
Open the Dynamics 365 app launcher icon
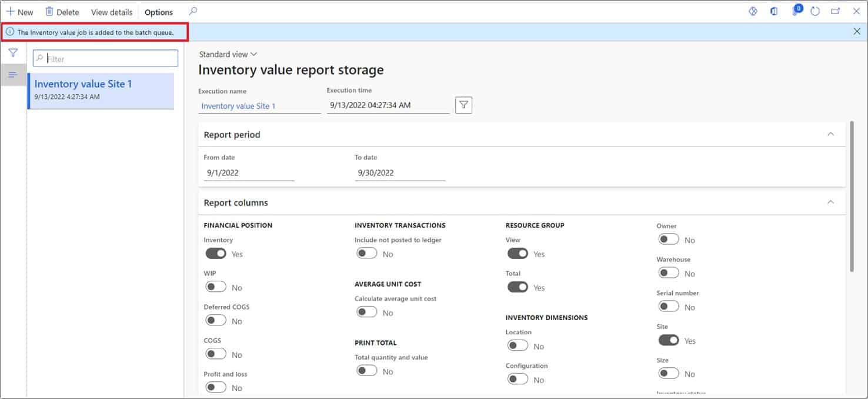pos(753,11)
